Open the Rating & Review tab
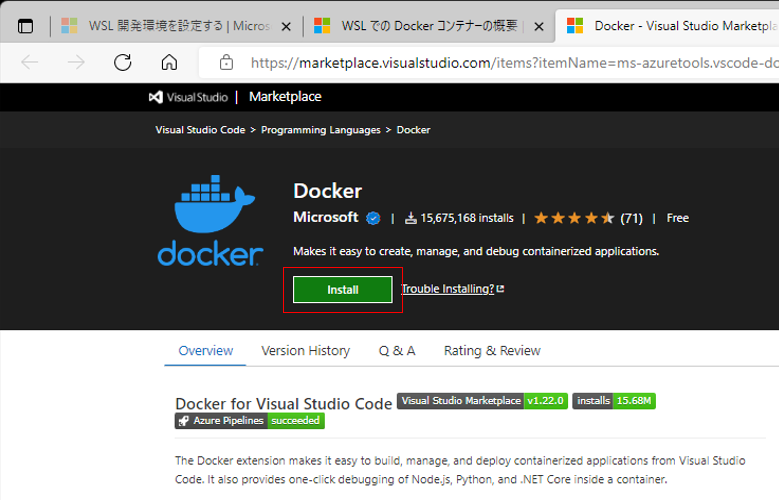This screenshot has height=500, width=779. click(492, 350)
